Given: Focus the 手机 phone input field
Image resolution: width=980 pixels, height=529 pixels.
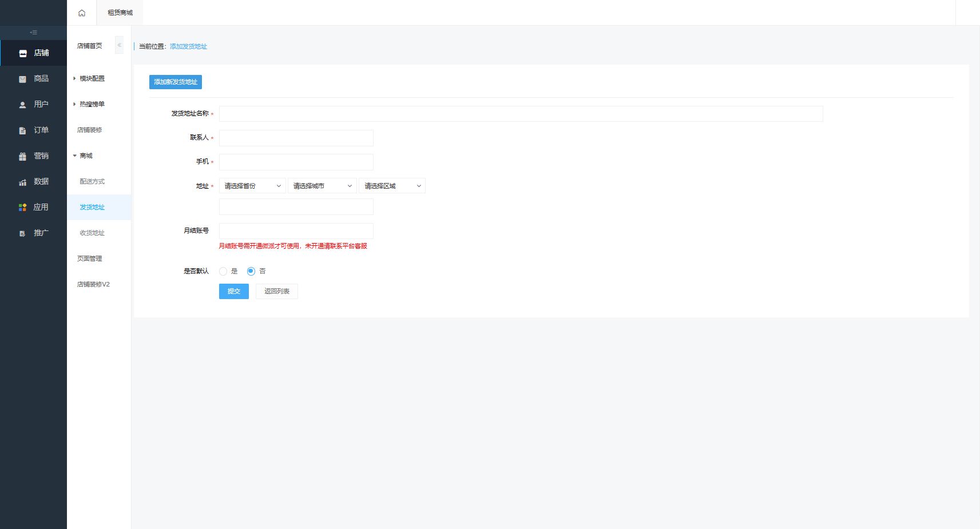Looking at the screenshot, I should click(x=296, y=162).
